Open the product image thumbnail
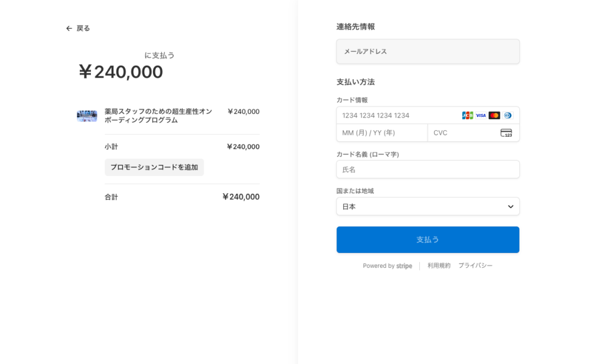The width and height of the screenshot is (593, 364). [x=87, y=116]
